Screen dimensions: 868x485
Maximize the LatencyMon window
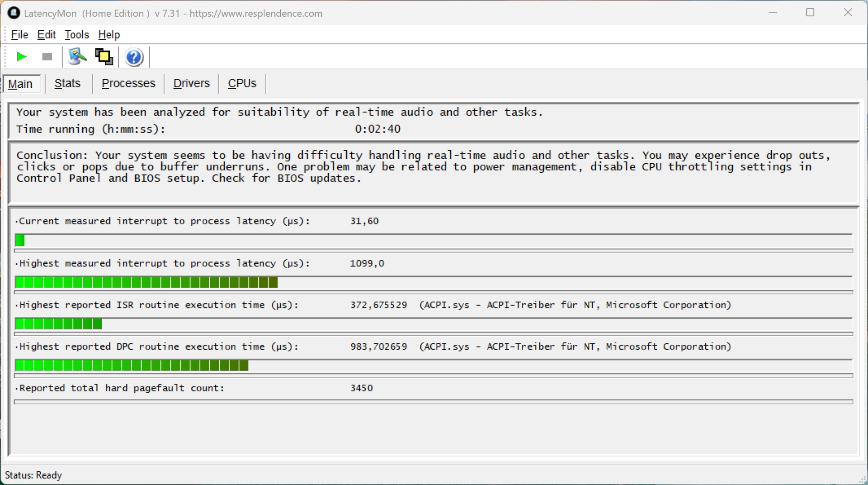tap(810, 13)
